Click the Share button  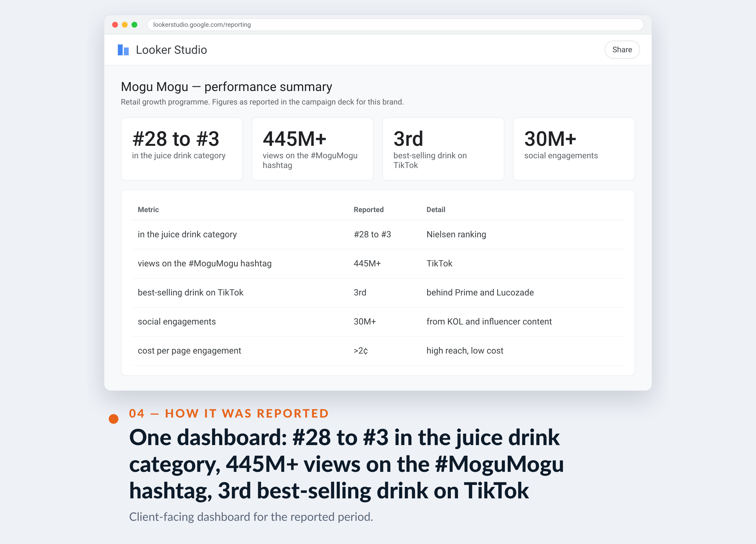(622, 50)
